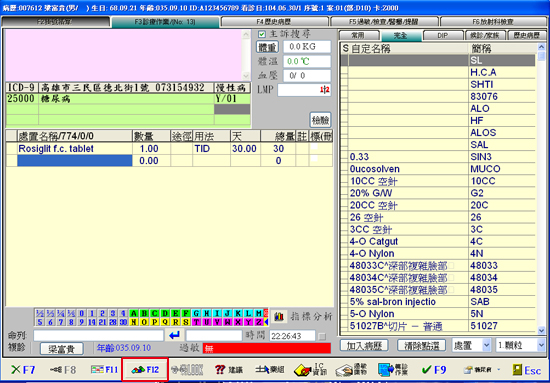Image resolution: width=550 pixels, height=383 pixels.
Task: Check the 48033C item checkbox in list
Action: (451, 266)
